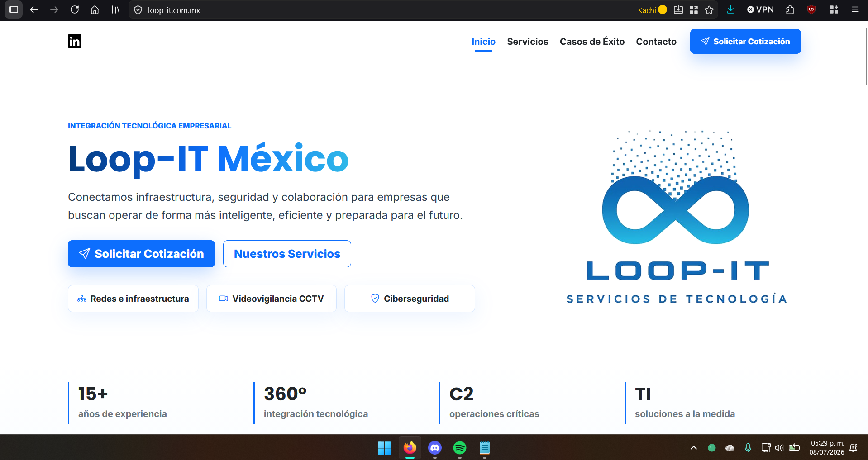Click the address bar URL loop-it.com.mx
This screenshot has width=868, height=460.
174,10
